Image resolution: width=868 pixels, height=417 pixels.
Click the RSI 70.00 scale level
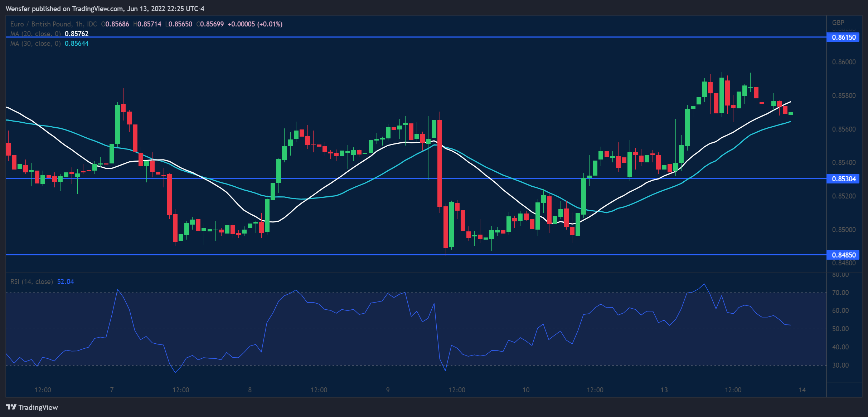[x=840, y=293]
